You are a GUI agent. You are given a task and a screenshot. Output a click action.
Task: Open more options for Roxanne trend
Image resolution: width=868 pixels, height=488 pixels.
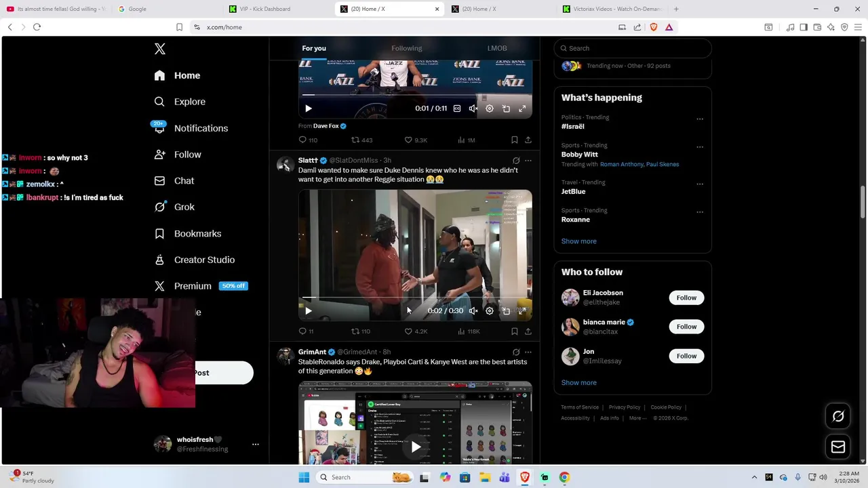[700, 212]
